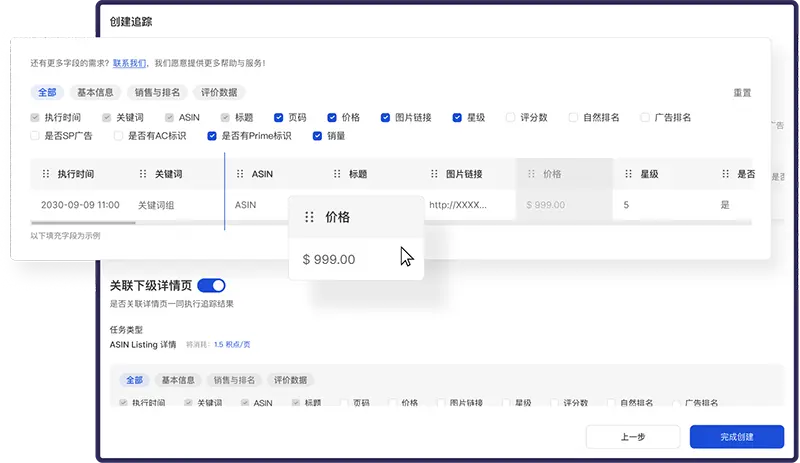Viewport: 800px width, 463px height.
Task: Click drag handle of ASIN column header
Action: (x=240, y=174)
